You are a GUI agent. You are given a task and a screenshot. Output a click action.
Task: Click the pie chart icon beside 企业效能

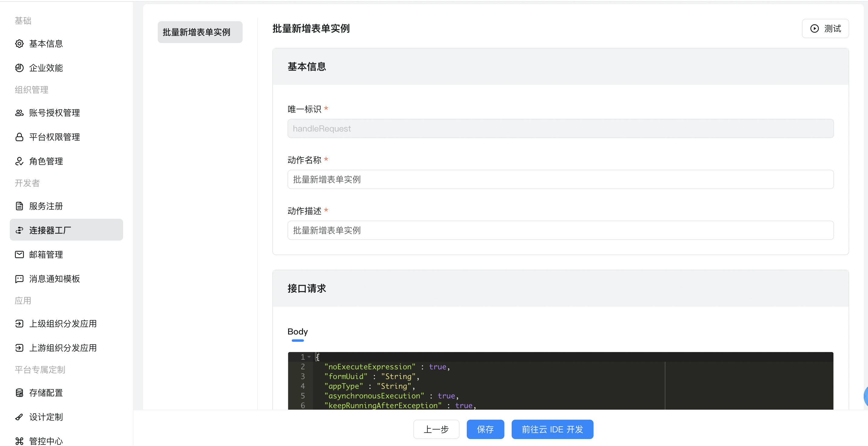click(19, 68)
